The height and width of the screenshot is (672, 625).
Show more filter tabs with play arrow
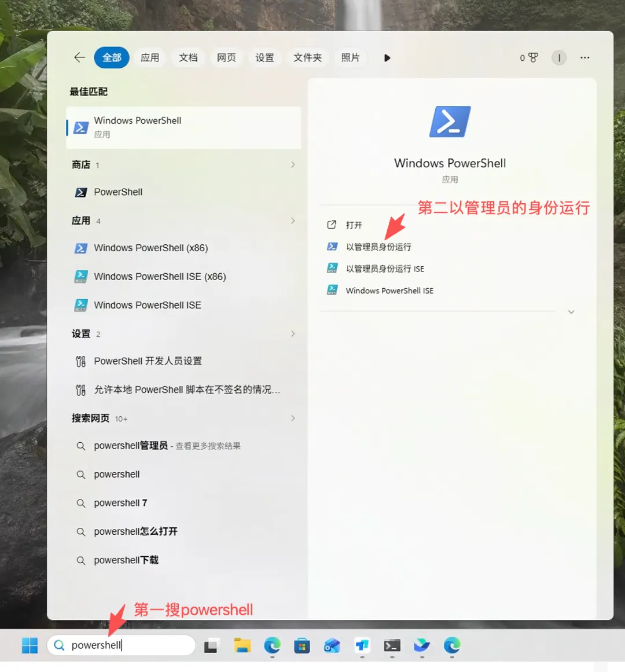coord(387,58)
